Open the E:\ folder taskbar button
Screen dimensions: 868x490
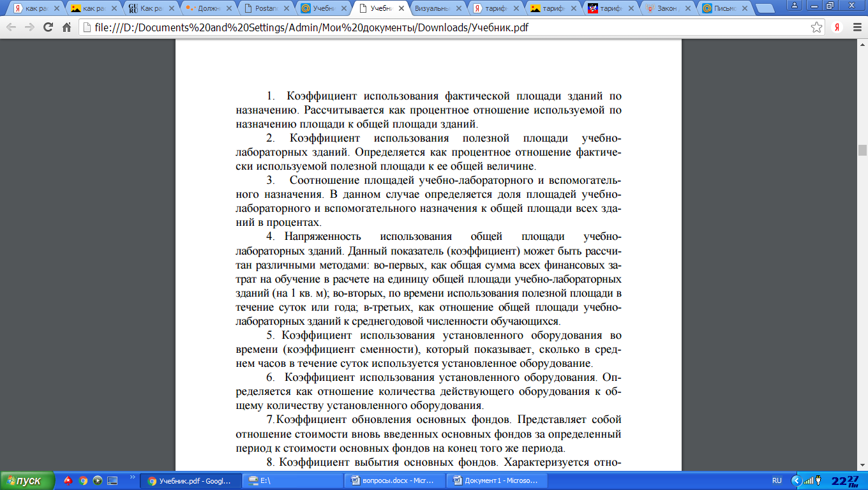(x=294, y=480)
